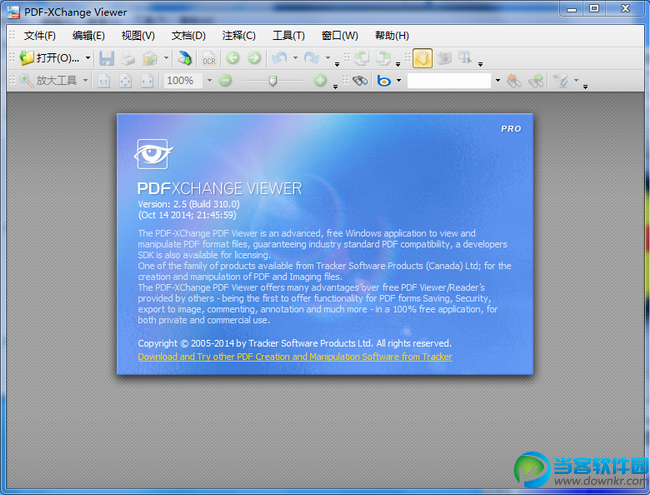Click the find next binoculars icon
Image resolution: width=650 pixels, height=495 pixels.
point(536,80)
